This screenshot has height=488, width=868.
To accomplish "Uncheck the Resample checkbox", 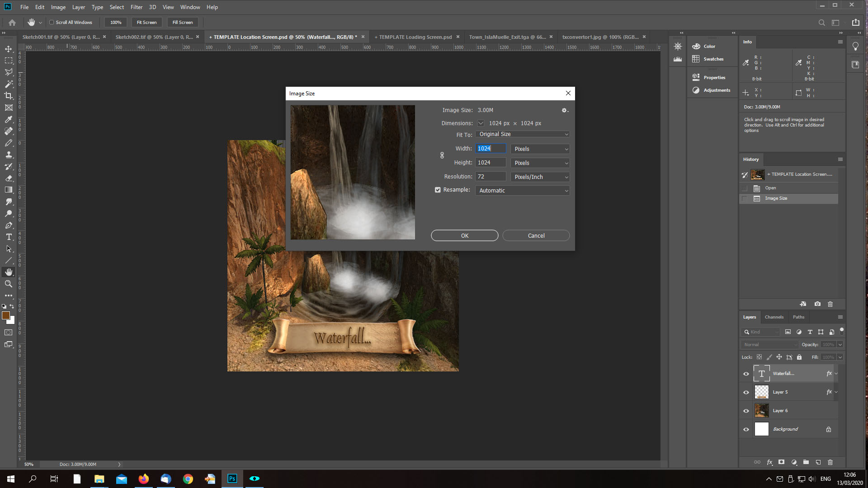I will pyautogui.click(x=438, y=190).
